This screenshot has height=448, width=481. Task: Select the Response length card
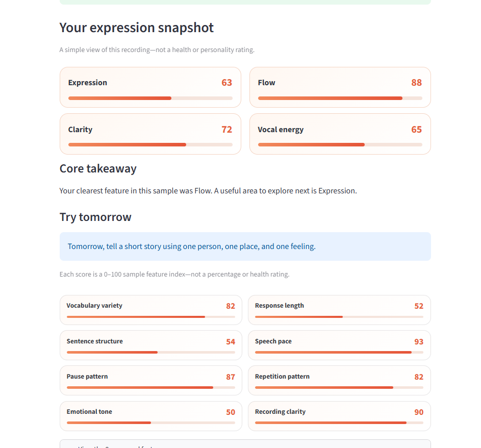(x=339, y=310)
